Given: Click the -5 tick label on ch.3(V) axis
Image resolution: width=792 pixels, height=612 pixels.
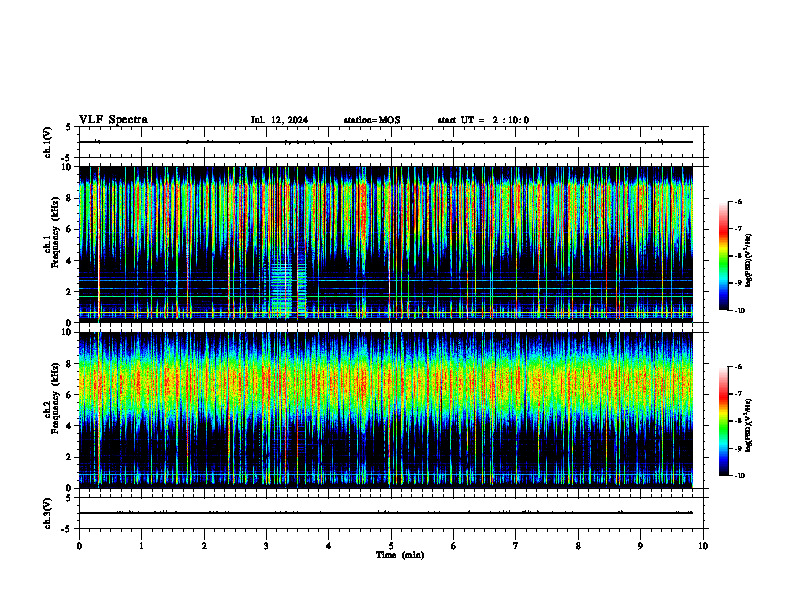Looking at the screenshot, I should pyautogui.click(x=66, y=529).
